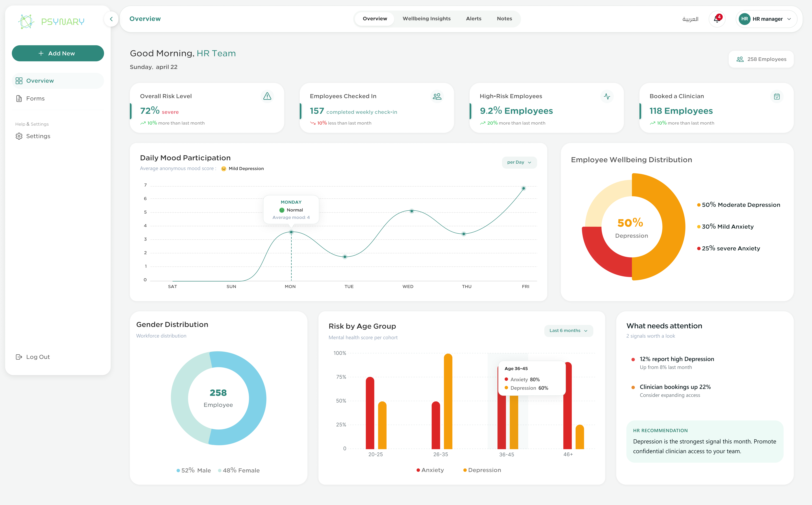
Task: Click Log Out
Action: click(33, 357)
